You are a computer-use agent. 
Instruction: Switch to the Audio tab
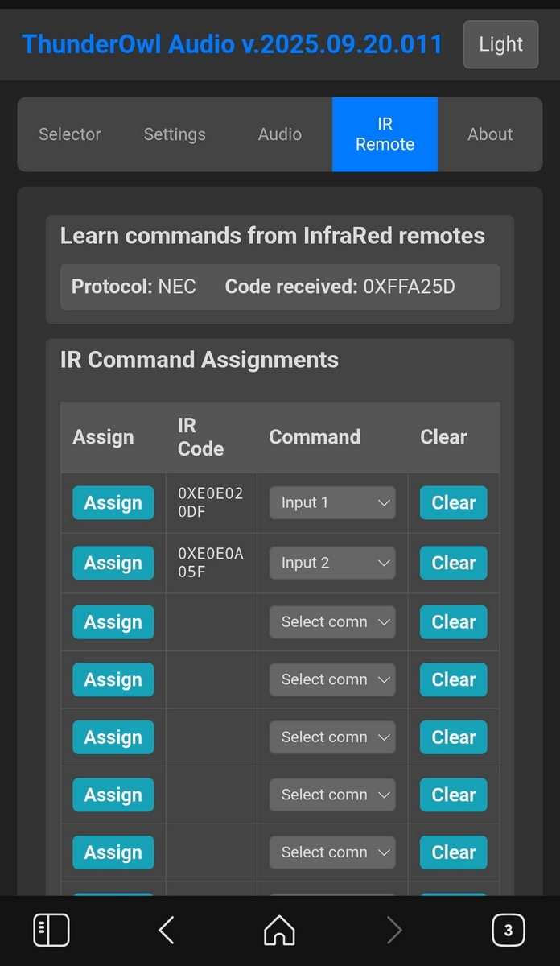pyautogui.click(x=280, y=134)
